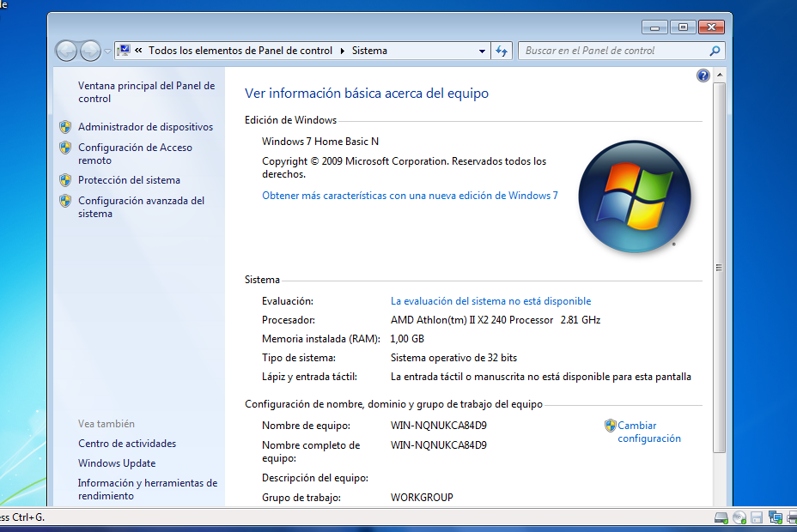Click the shield icon next to 'Cambiar configuración'
This screenshot has width=797, height=532.
pos(610,426)
